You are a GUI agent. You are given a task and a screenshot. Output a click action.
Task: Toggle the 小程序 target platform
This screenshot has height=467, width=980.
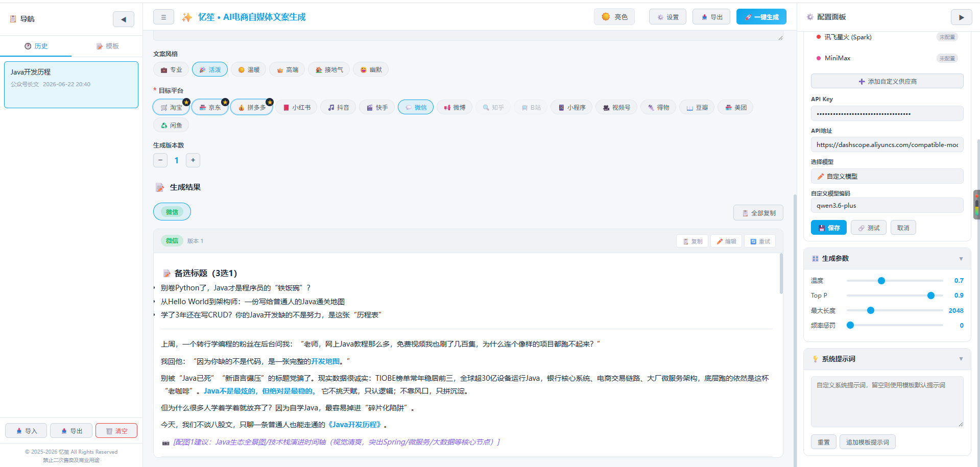point(571,107)
